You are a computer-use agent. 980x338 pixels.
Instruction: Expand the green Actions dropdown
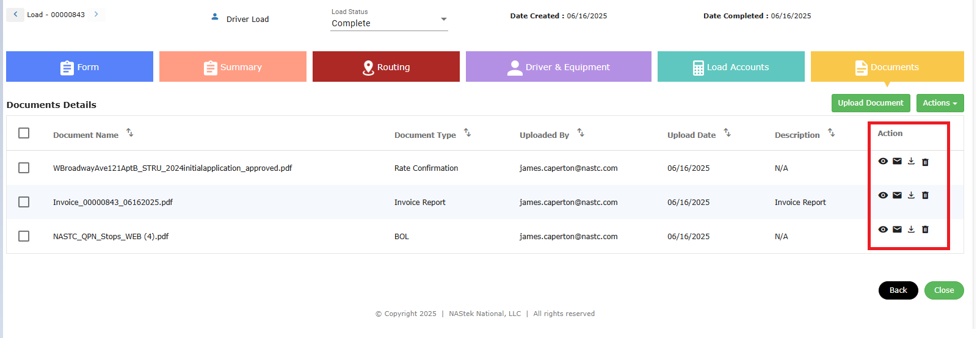click(x=940, y=103)
